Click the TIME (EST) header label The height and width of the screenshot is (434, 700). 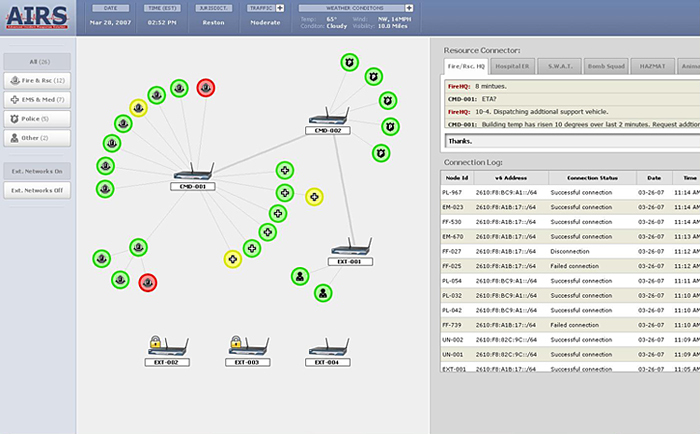162,8
